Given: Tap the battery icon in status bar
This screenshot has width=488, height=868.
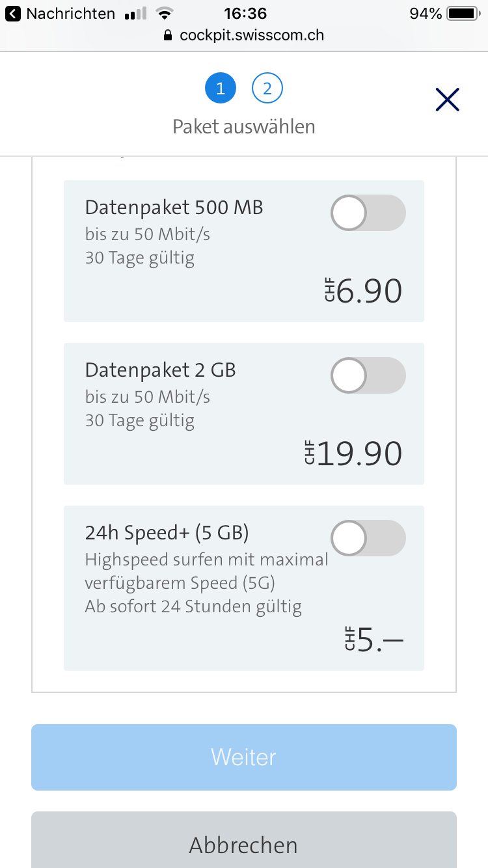Looking at the screenshot, I should (463, 14).
